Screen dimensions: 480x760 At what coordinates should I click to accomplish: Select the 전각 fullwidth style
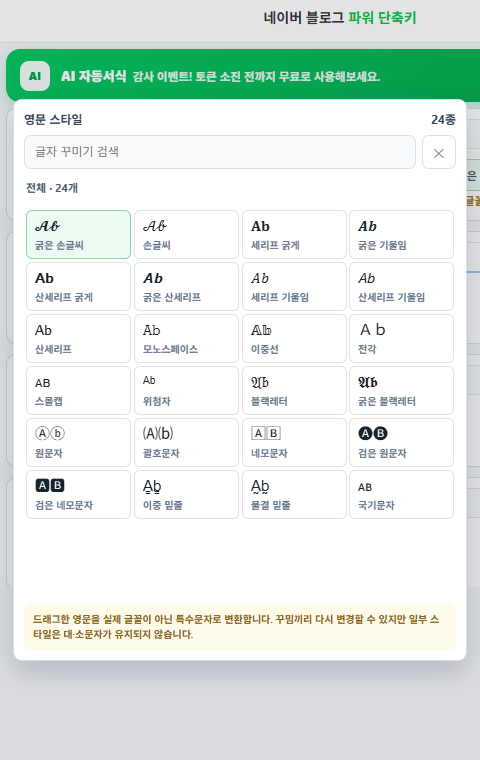401,338
